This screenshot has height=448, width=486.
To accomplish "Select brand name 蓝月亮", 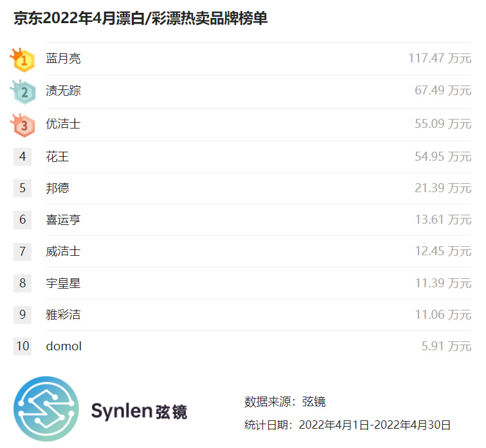I will click(63, 58).
